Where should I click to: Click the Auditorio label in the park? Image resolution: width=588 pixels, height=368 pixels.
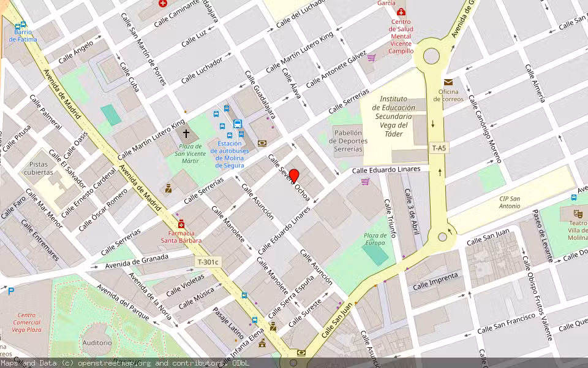click(x=97, y=342)
